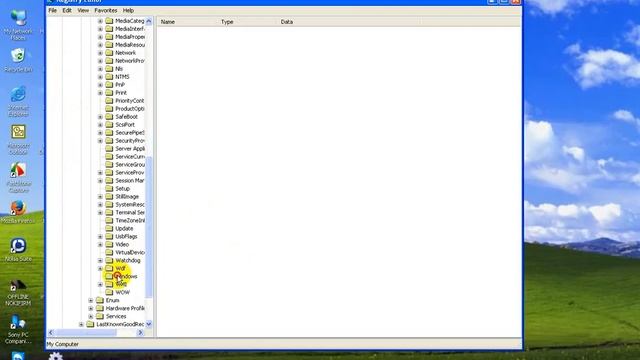Expand the Nls key

pyautogui.click(x=100, y=69)
